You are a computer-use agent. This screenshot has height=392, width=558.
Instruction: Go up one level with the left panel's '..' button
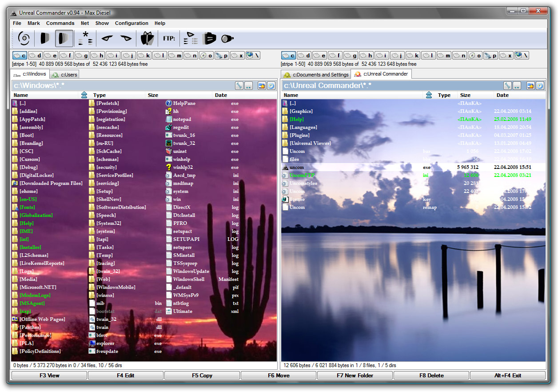(249, 85)
